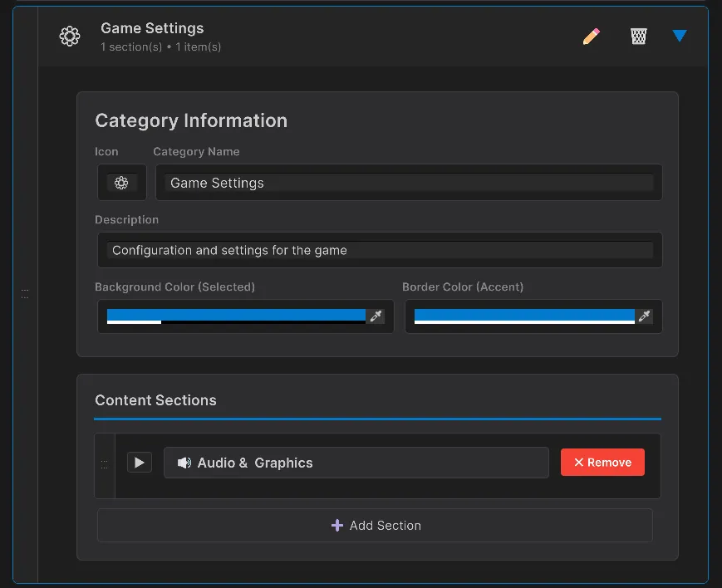Image resolution: width=722 pixels, height=588 pixels.
Task: Open the icon picker showing the gear
Action: pos(121,182)
